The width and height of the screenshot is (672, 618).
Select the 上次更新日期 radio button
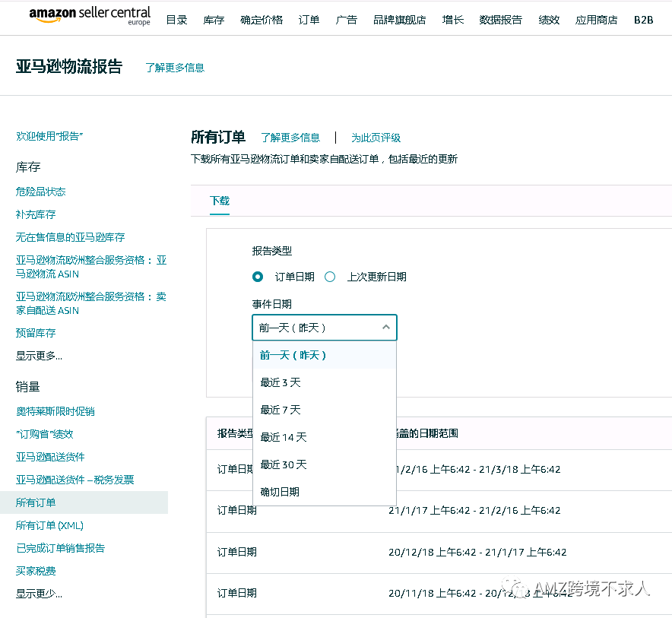pyautogui.click(x=330, y=277)
